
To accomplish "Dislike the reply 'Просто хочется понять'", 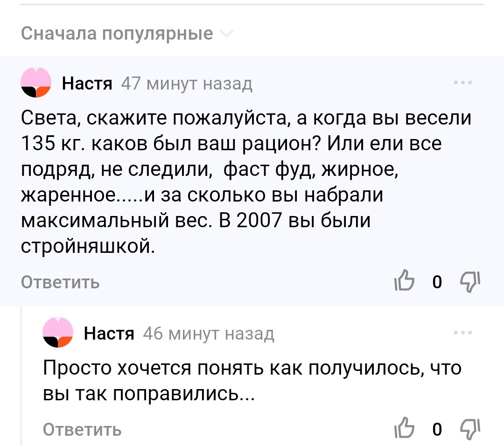I will (470, 429).
